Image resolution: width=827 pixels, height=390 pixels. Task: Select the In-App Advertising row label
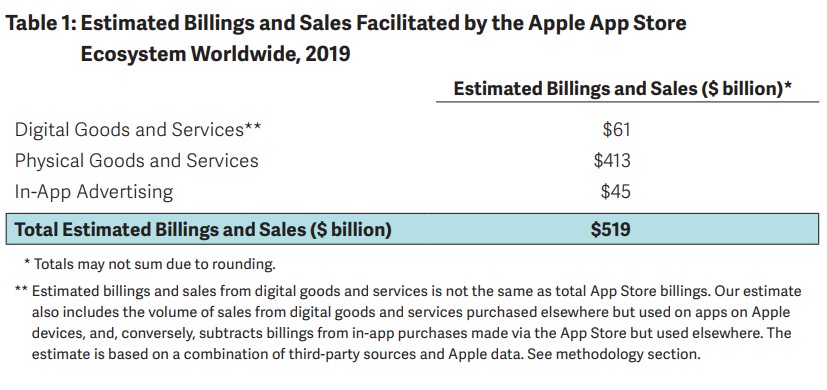click(94, 192)
